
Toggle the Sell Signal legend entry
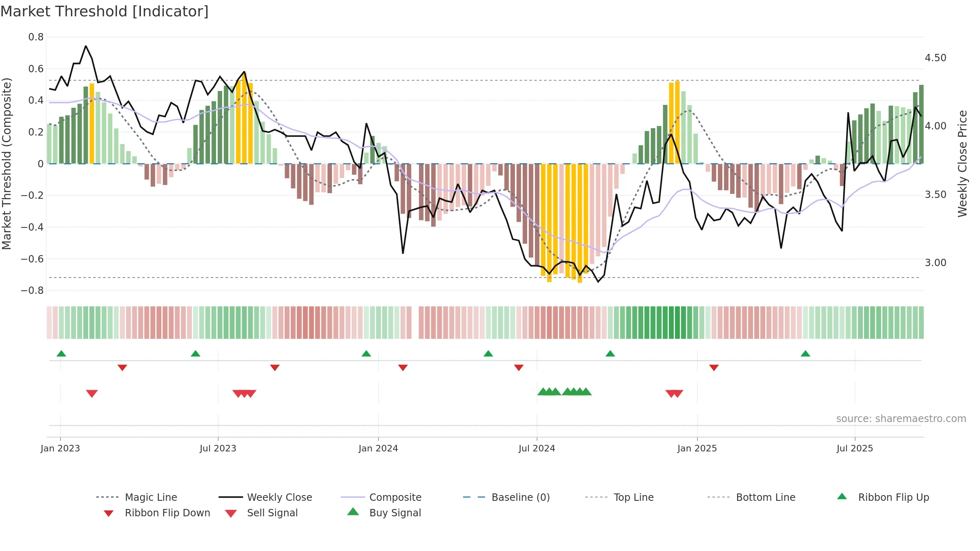pos(261,513)
